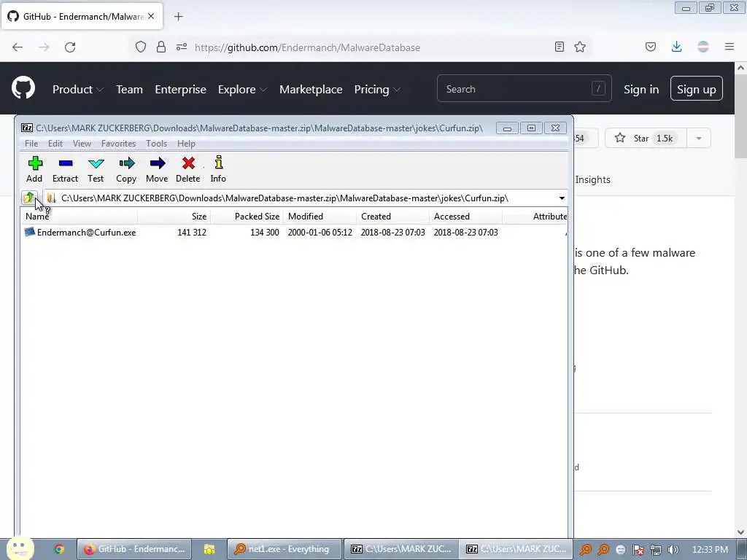Expand the GitHub Product dropdown

pyautogui.click(x=77, y=89)
